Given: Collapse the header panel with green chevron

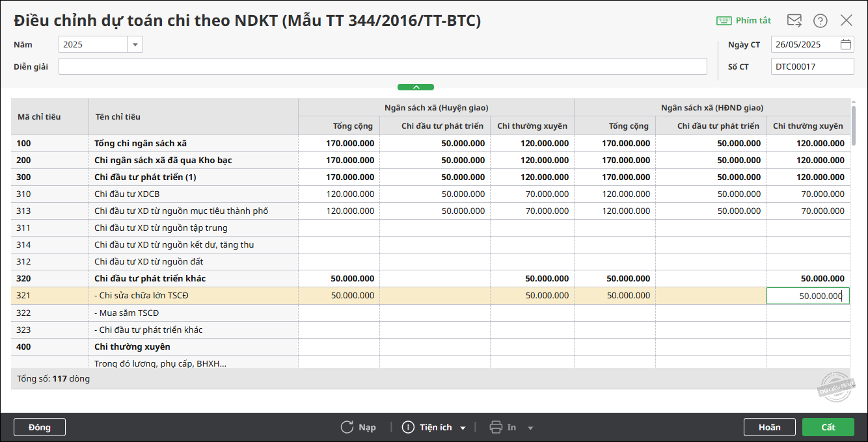Looking at the screenshot, I should [416, 87].
